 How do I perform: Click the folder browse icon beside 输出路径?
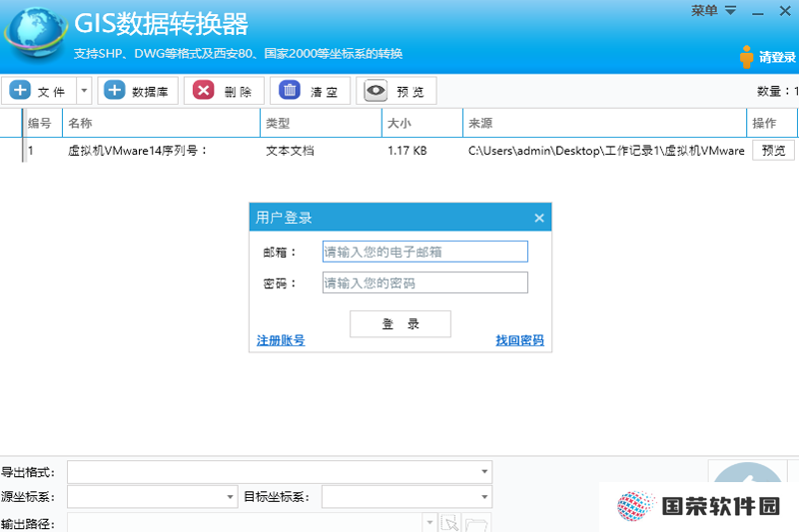coord(477,523)
